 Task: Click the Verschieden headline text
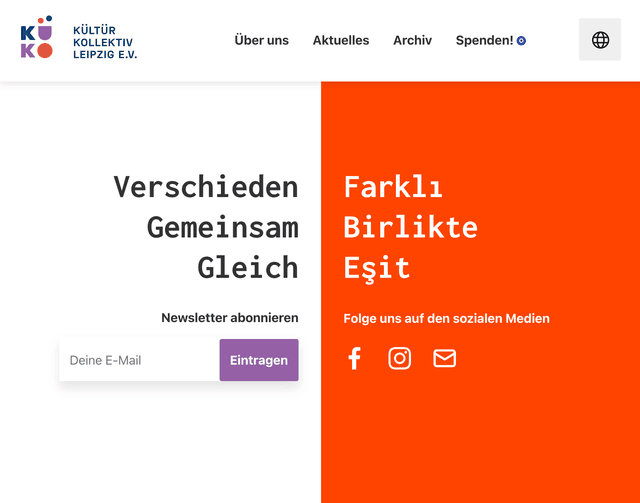[x=205, y=187]
